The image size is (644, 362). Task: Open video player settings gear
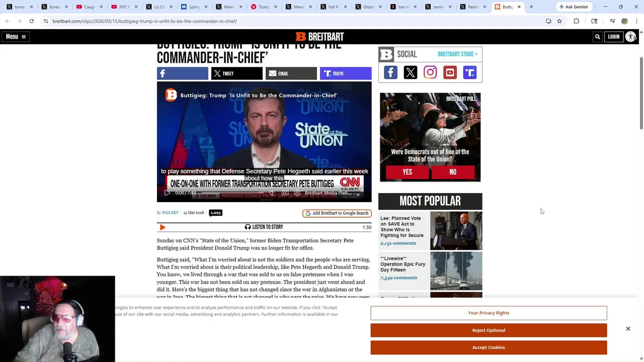tap(297, 193)
